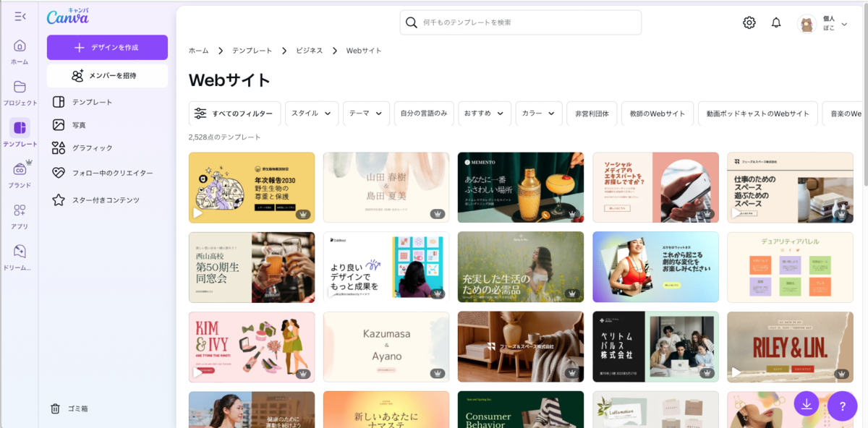Expand カラー dropdown
The image size is (868, 428).
539,114
